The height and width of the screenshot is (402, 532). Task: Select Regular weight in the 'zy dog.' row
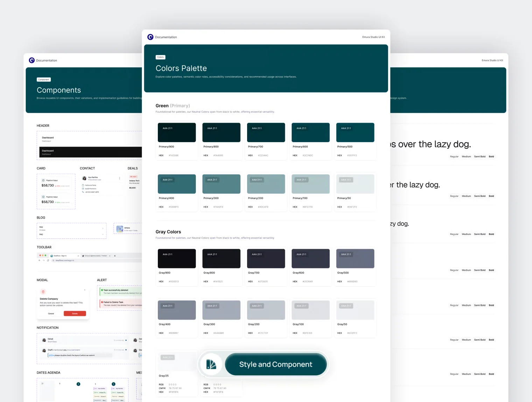[454, 234]
